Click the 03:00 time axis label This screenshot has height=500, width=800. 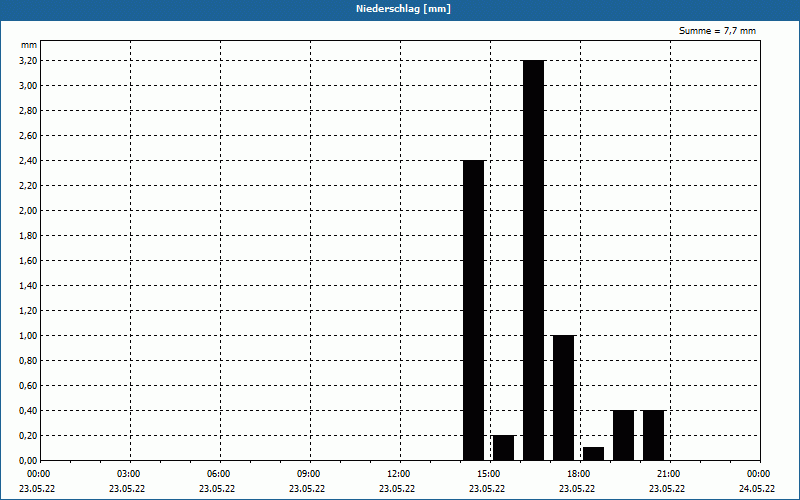[129, 474]
